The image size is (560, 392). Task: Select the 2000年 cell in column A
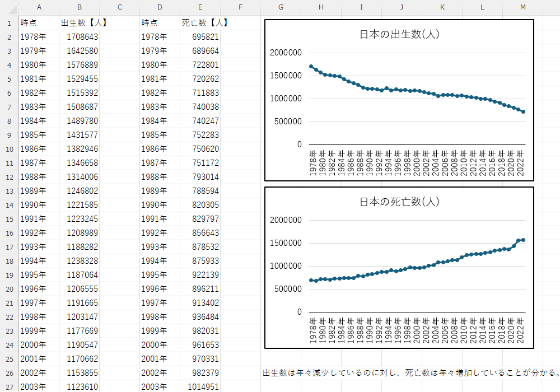click(x=39, y=344)
